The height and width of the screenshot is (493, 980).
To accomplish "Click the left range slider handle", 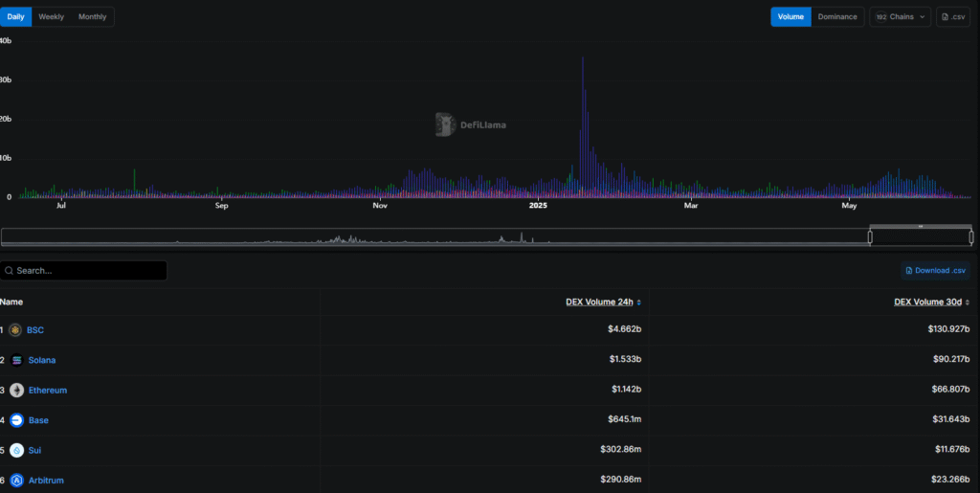I will point(870,236).
